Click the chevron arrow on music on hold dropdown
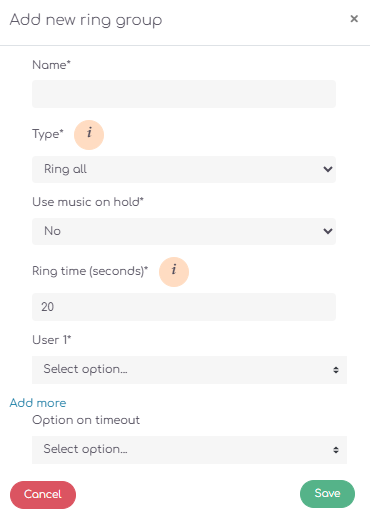This screenshot has height=520, width=370. coord(328,231)
